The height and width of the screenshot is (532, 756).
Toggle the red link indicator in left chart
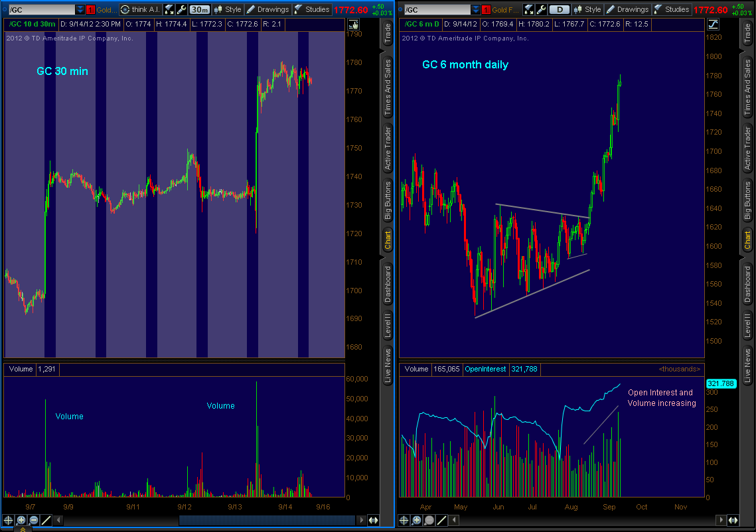[x=91, y=9]
